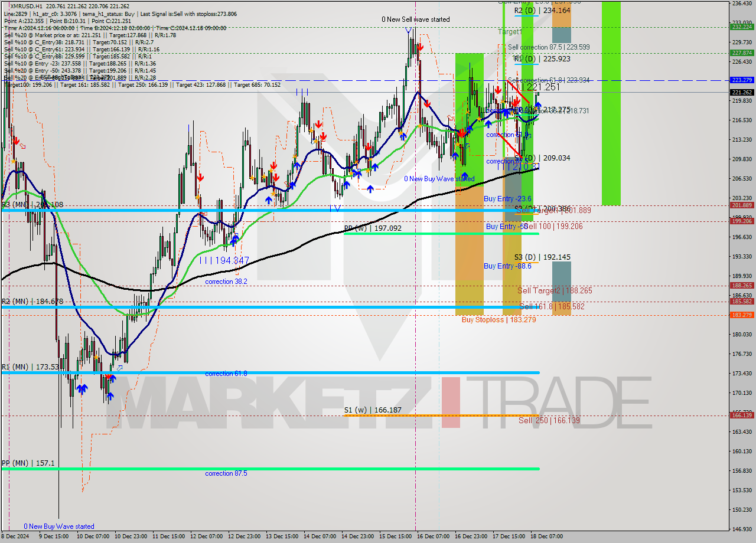The image size is (756, 543).
Task: Click the R1 (D) | 225.923 pivot label
Action: 542,58
